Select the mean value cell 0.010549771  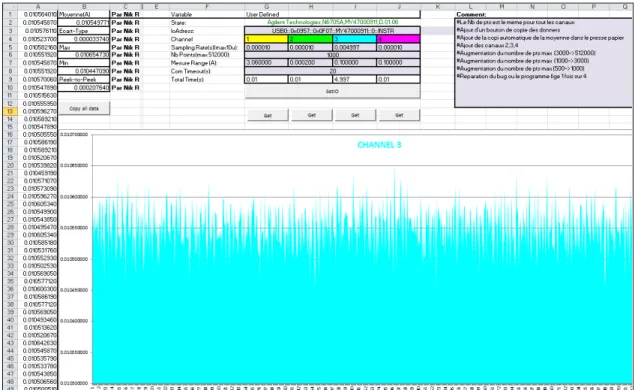[x=84, y=23]
